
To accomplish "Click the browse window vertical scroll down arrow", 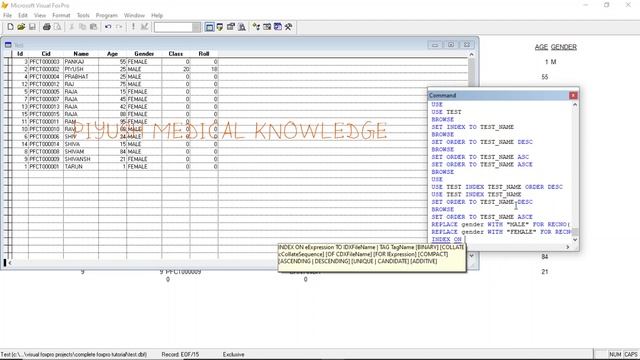I will (471, 256).
